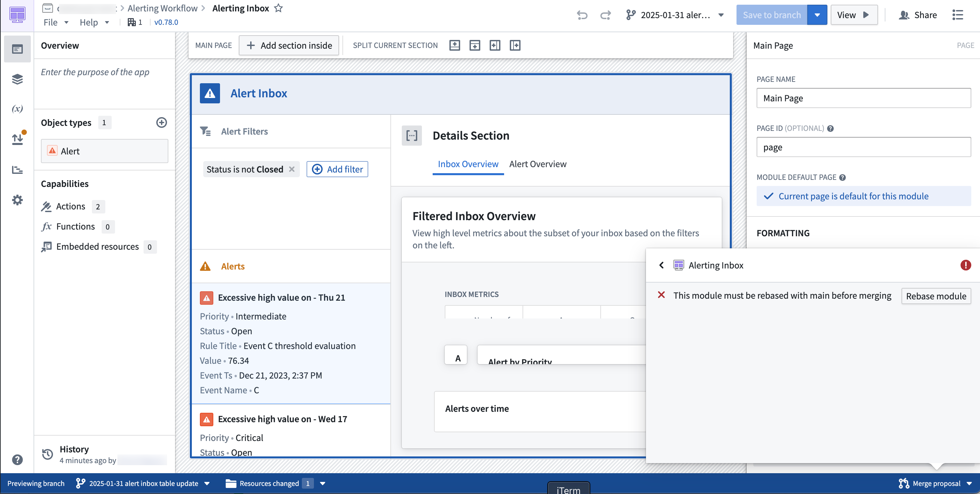Remove the Status is not Closed filter
The height and width of the screenshot is (494, 980).
292,169
